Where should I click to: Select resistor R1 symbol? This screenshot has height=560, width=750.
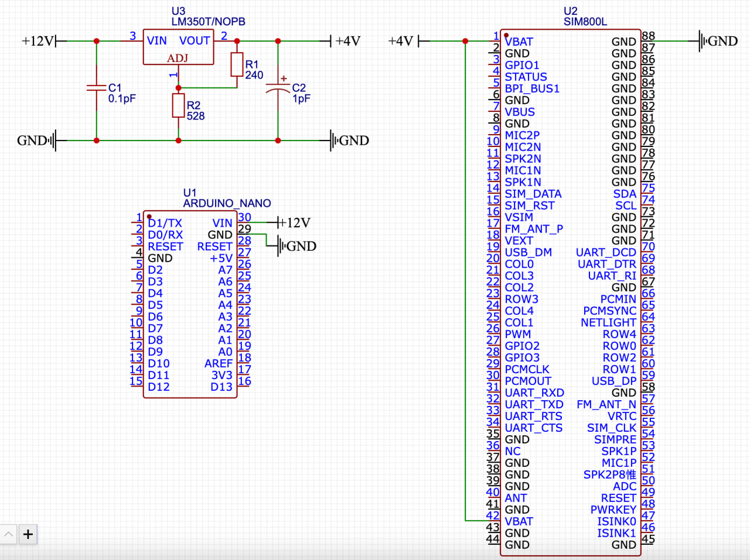(237, 64)
